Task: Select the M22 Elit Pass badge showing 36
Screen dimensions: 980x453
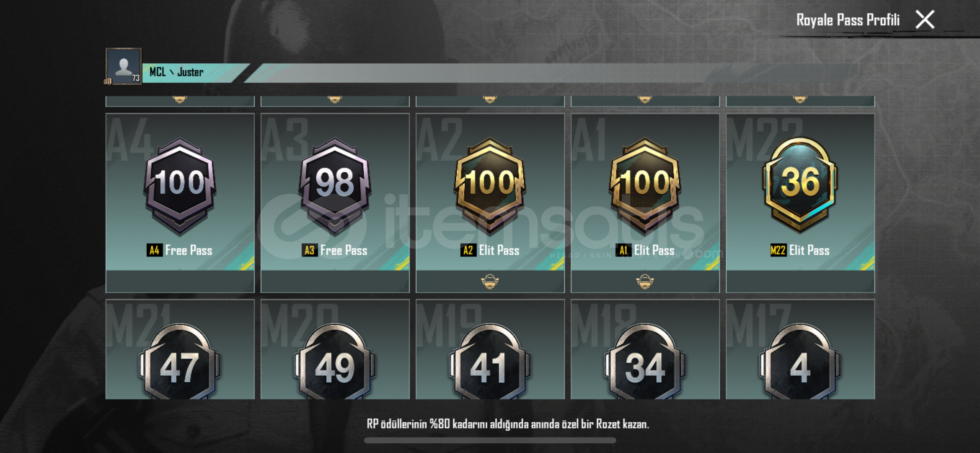Action: 800,185
